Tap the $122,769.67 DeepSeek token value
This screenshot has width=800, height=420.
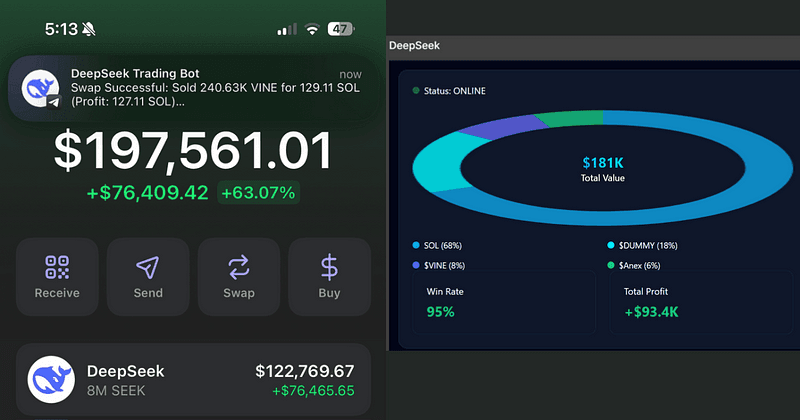(305, 371)
